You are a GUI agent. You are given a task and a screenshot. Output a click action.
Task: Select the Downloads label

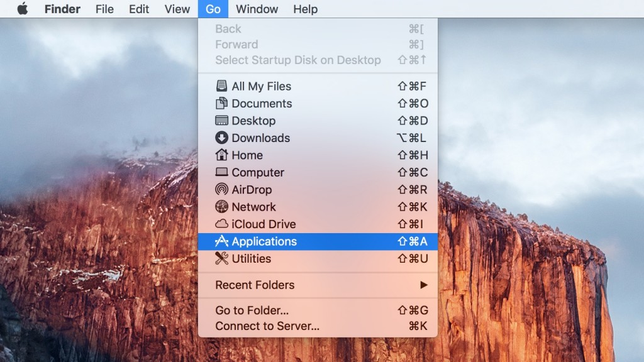261,138
